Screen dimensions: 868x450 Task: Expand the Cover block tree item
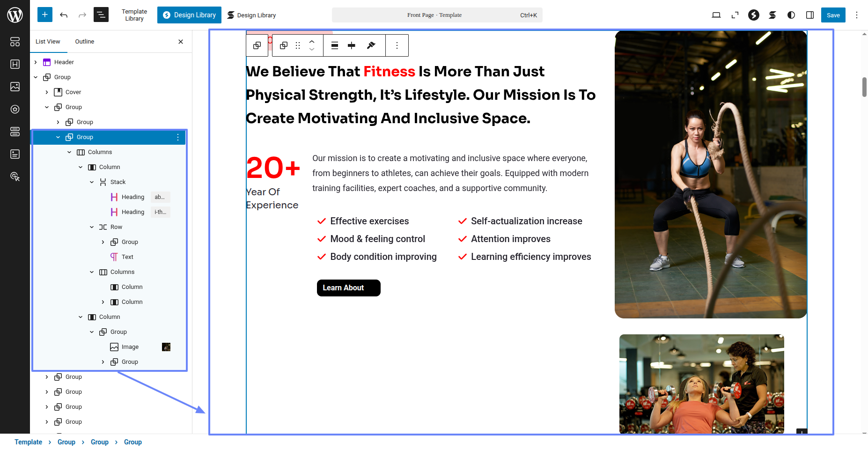(47, 92)
